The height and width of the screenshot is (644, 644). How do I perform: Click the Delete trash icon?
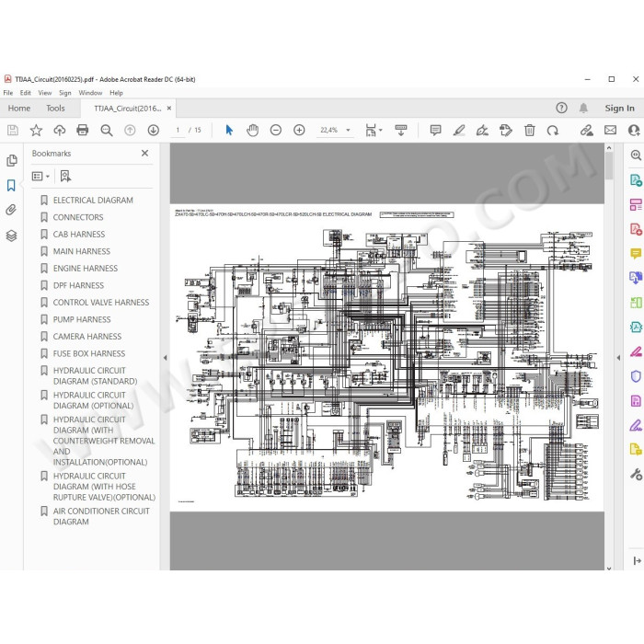(x=529, y=131)
